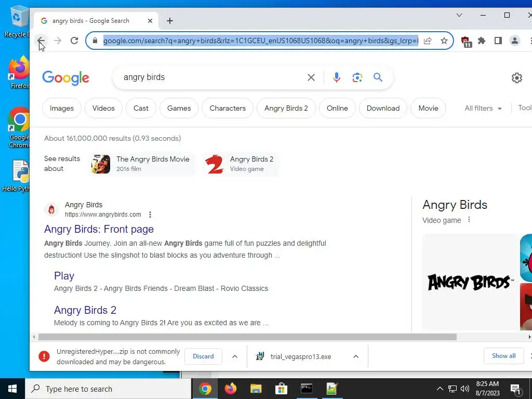Close the angry birds Google Search tab
The image size is (532, 399).
coord(150,21)
